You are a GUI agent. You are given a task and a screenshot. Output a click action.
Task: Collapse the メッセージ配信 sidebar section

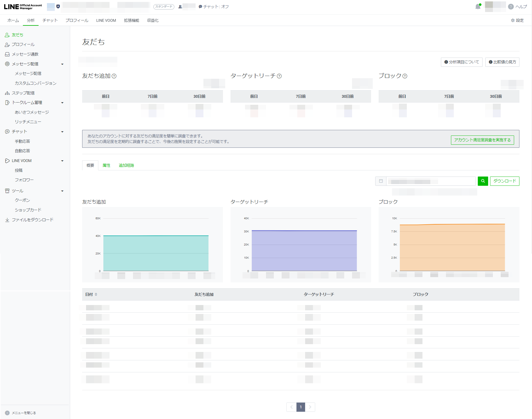pyautogui.click(x=62, y=64)
